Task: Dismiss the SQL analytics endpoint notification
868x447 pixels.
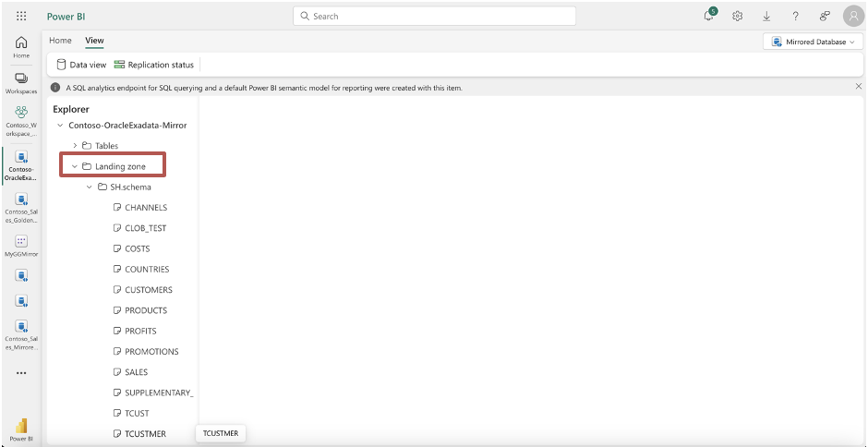Action: 859,87
